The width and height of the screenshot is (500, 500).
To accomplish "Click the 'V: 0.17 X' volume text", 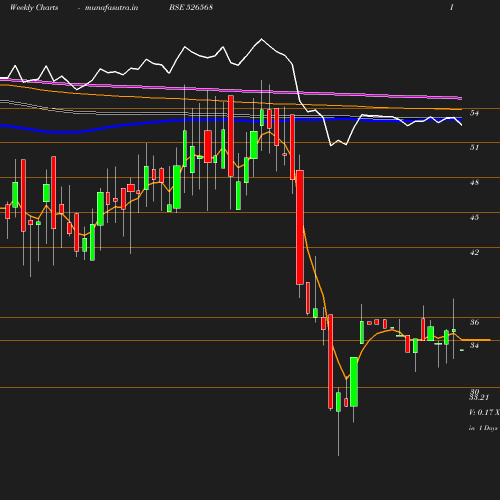I will [484, 412].
